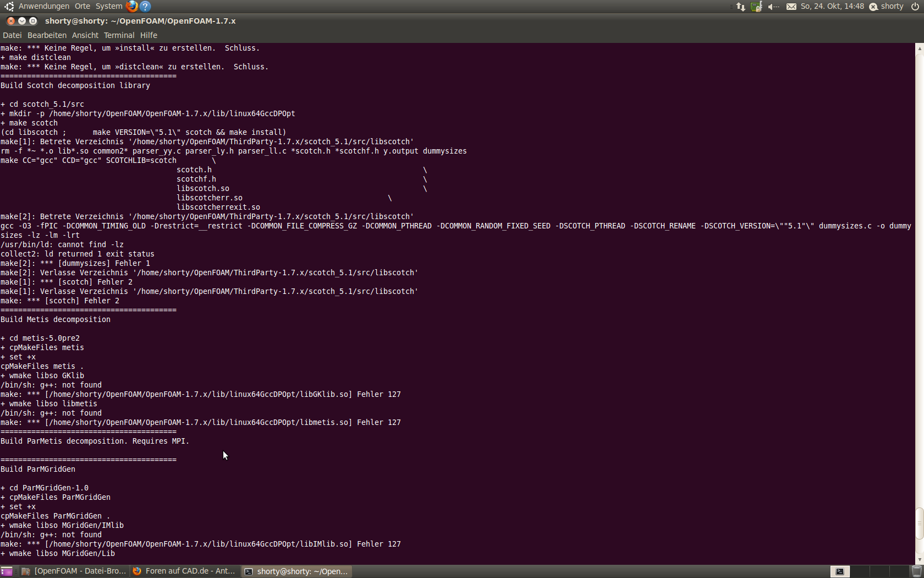Open the sound volume indicator
The height and width of the screenshot is (578, 924).
(x=773, y=7)
